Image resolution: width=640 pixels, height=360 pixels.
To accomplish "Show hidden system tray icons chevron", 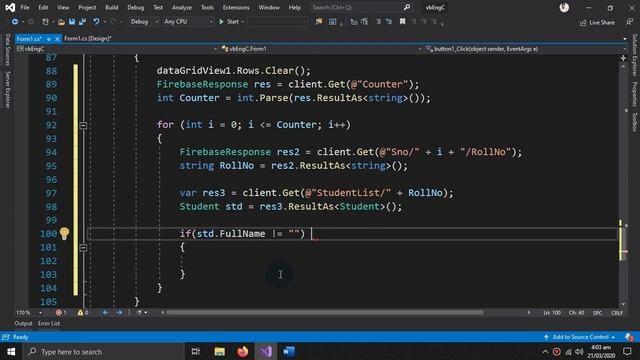I will click(545, 351).
